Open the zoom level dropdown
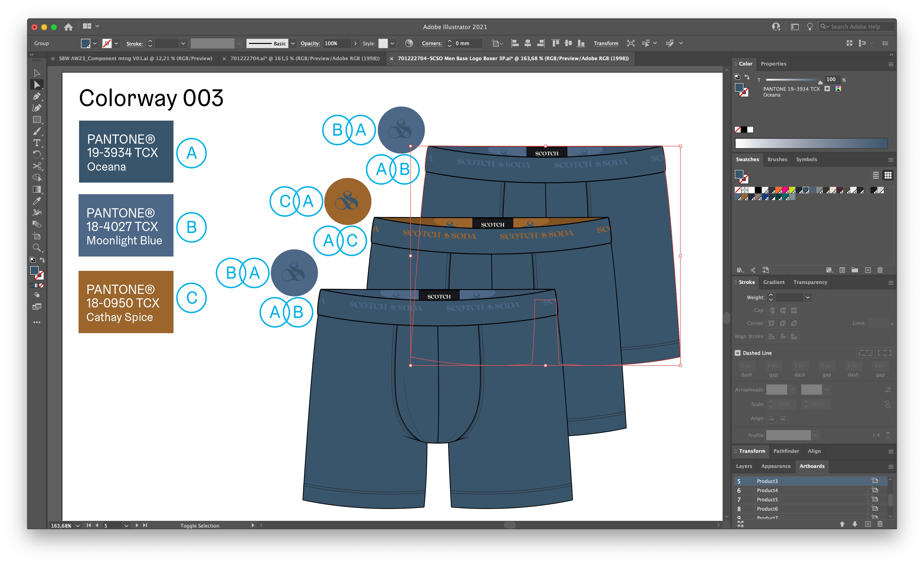 [78, 526]
